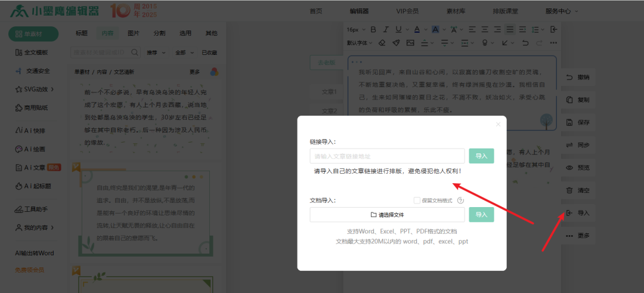Enable the 保留文档格式 checkbox
Viewport: 644px width, 293px height.
pyautogui.click(x=417, y=201)
